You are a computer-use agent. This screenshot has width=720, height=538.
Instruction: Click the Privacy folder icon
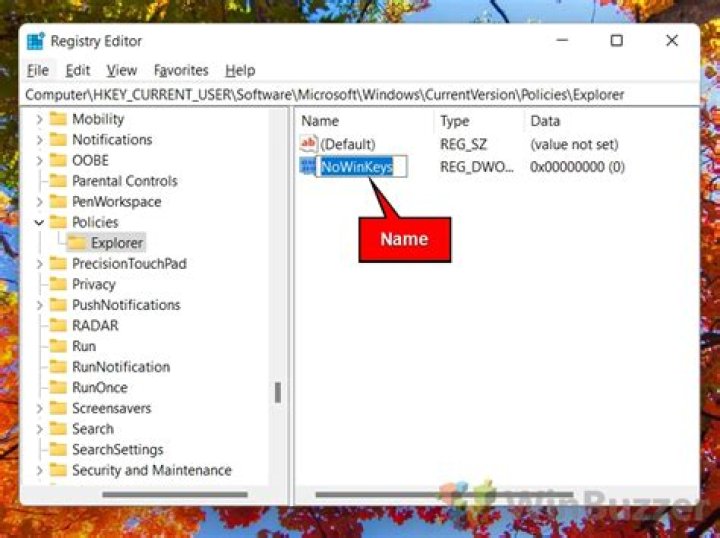tap(58, 284)
